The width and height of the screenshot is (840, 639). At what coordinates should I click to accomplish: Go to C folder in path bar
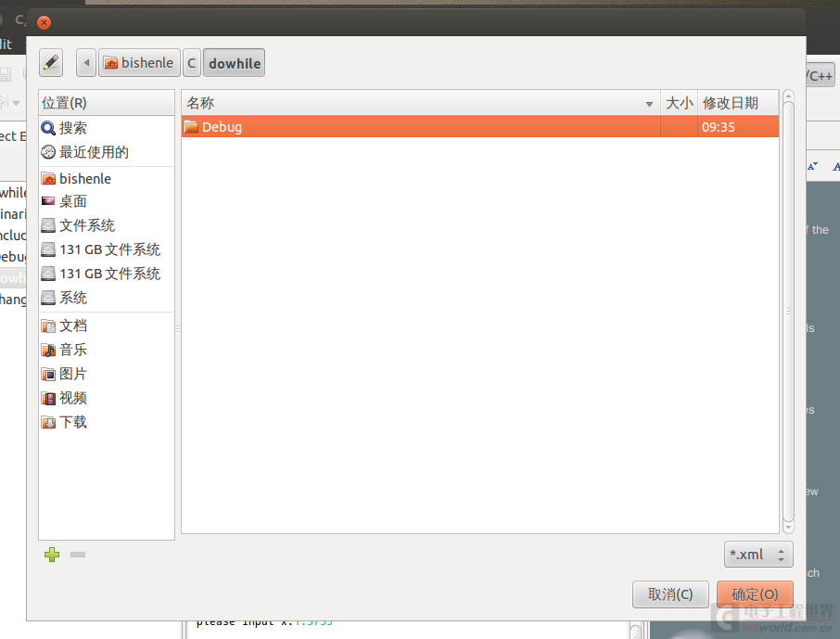click(x=192, y=63)
